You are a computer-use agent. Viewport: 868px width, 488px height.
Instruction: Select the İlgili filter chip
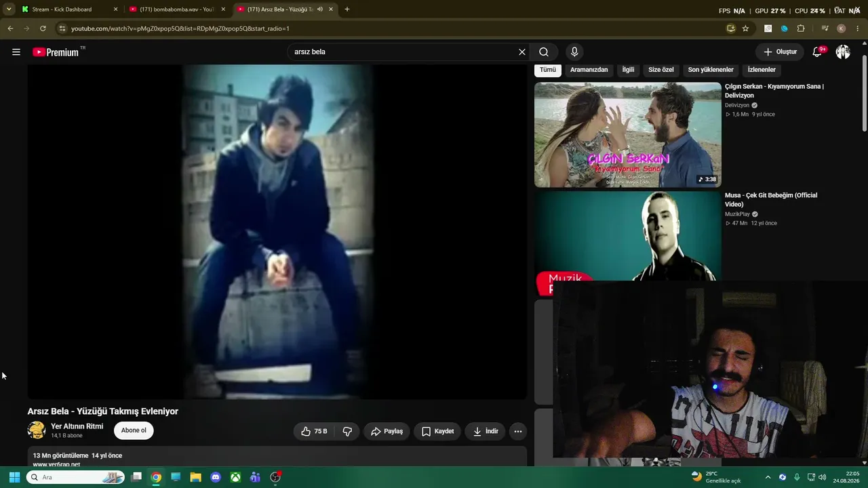pyautogui.click(x=629, y=70)
